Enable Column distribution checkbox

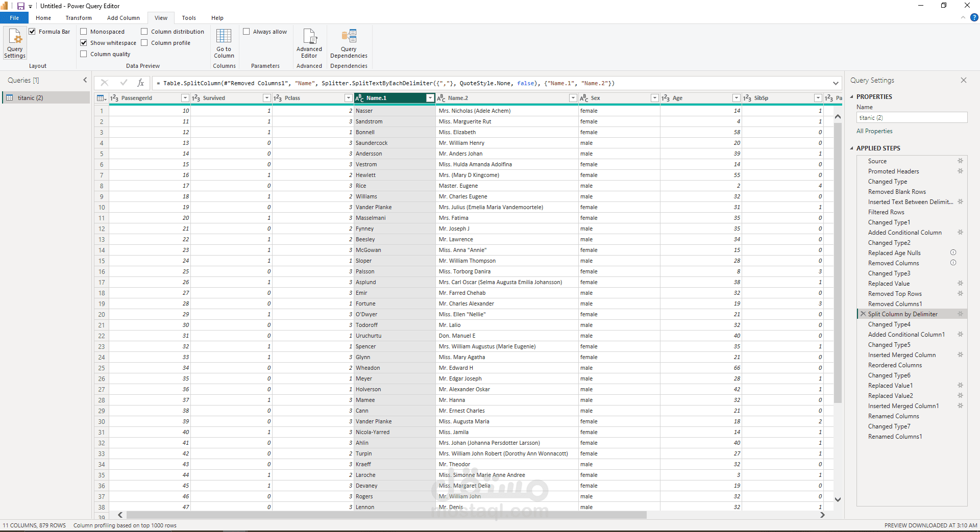tap(144, 32)
